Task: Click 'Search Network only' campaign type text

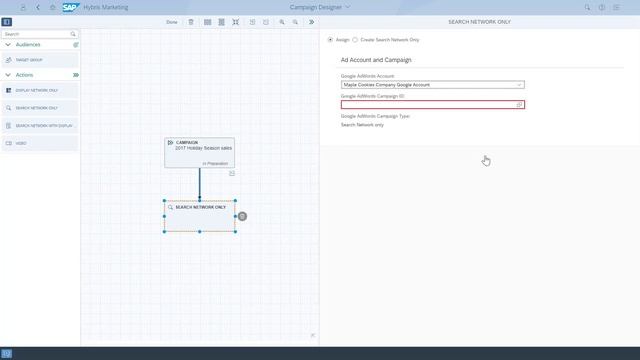Action: tap(362, 125)
